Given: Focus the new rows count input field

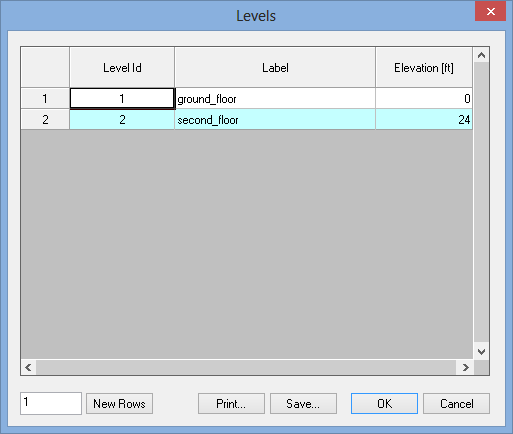Looking at the screenshot, I should 51,403.
